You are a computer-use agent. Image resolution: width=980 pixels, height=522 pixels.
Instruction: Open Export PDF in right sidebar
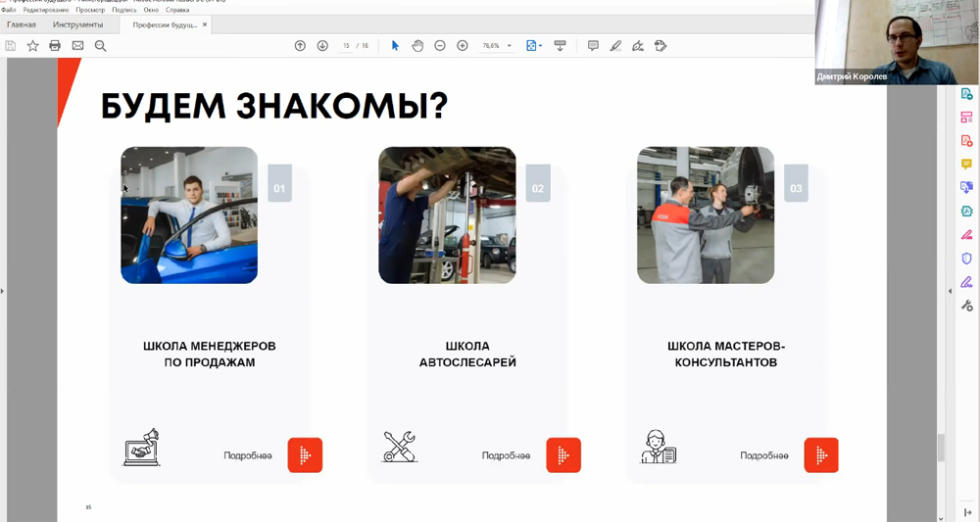(x=966, y=94)
